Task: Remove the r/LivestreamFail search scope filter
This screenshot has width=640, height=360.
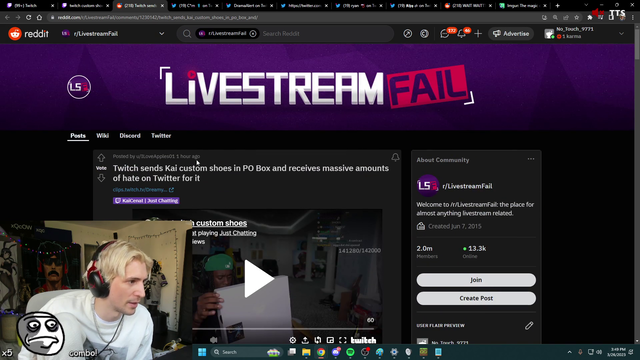Action: click(x=253, y=33)
